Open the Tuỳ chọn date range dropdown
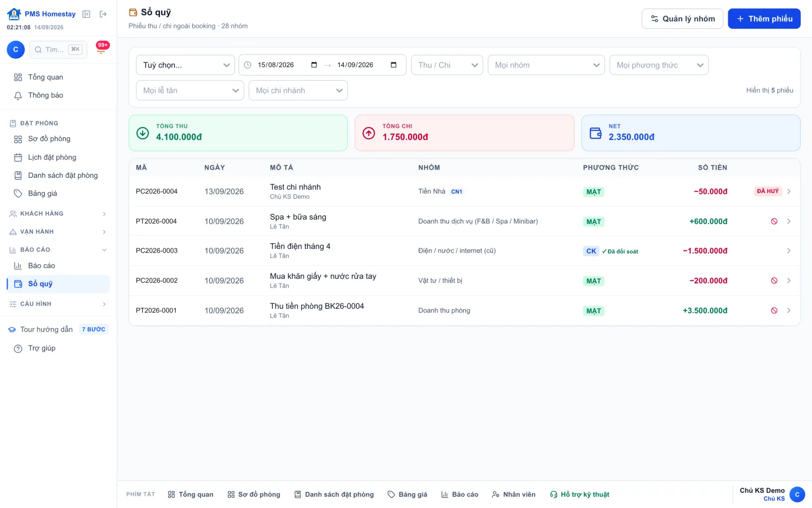The image size is (812, 508). [185, 65]
